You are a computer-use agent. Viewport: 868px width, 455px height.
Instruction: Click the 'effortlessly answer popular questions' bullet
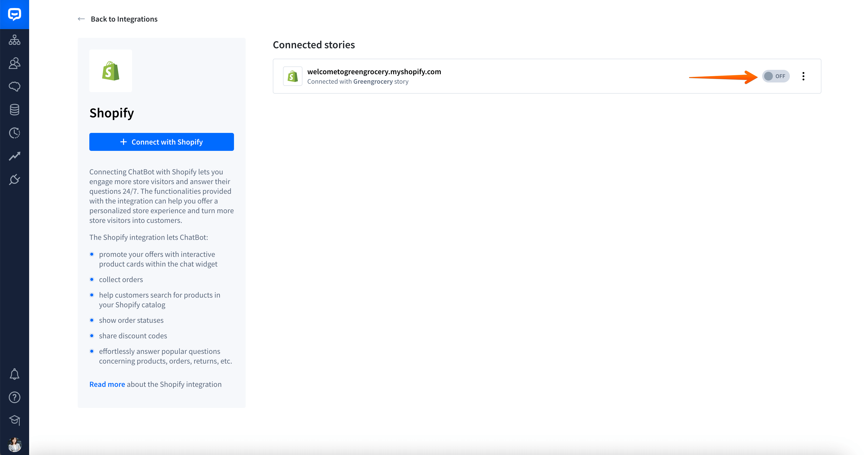(166, 356)
